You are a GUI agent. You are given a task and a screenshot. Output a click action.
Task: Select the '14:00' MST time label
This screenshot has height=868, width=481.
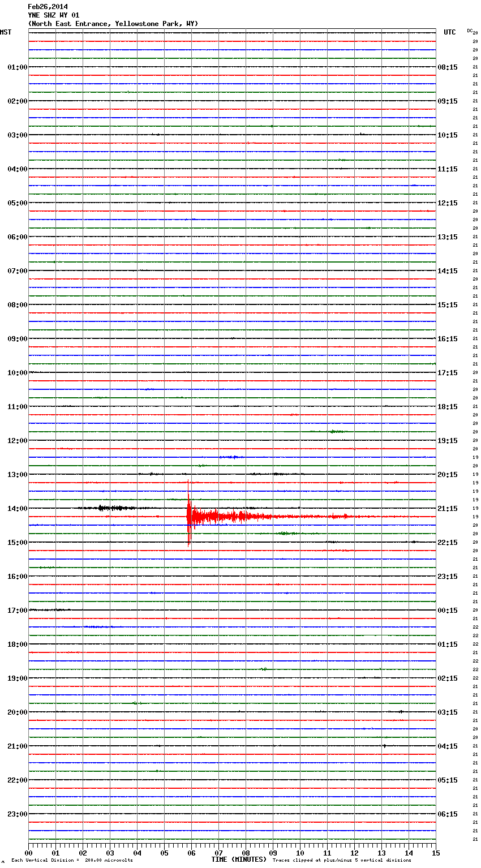coord(17,509)
